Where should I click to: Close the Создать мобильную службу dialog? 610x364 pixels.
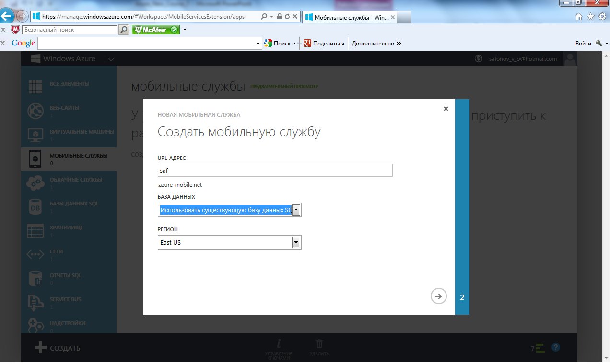pyautogui.click(x=446, y=109)
